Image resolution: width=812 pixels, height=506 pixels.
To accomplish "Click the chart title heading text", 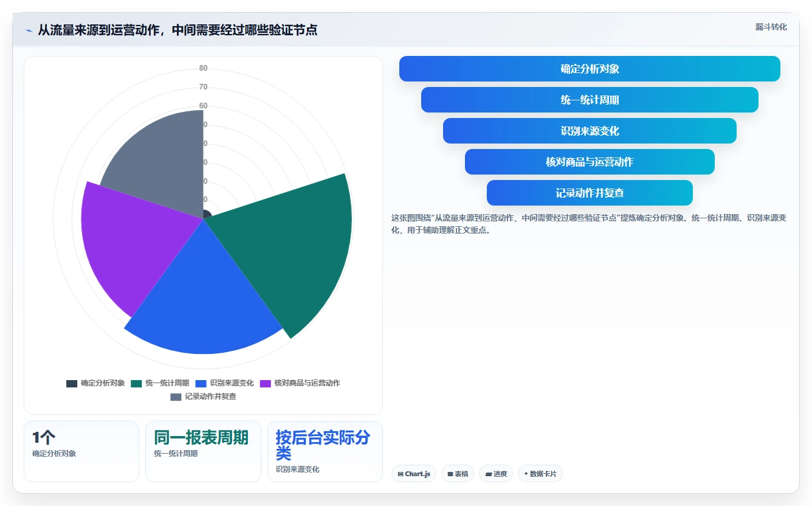I will coord(177,30).
